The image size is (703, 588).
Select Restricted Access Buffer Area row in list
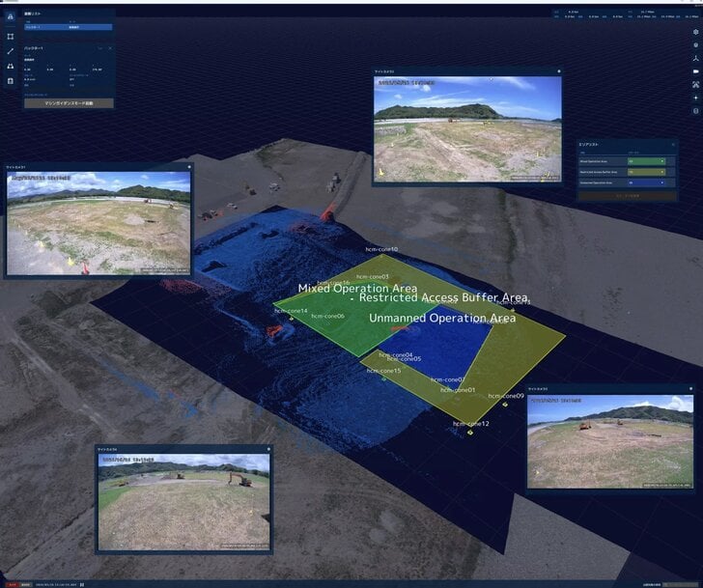(x=627, y=172)
